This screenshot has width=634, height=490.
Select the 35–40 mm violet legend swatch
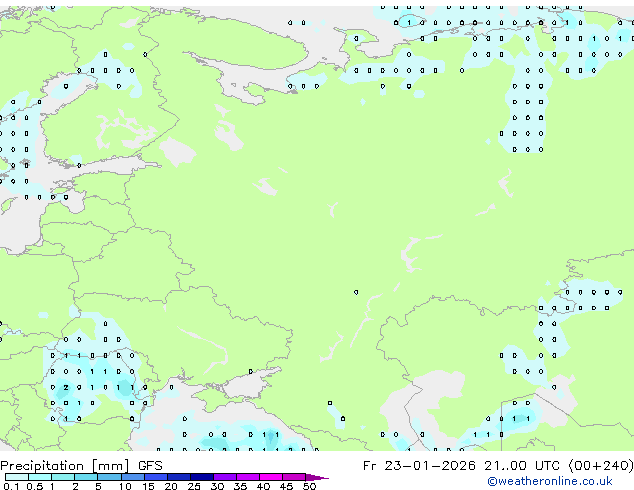(x=248, y=477)
